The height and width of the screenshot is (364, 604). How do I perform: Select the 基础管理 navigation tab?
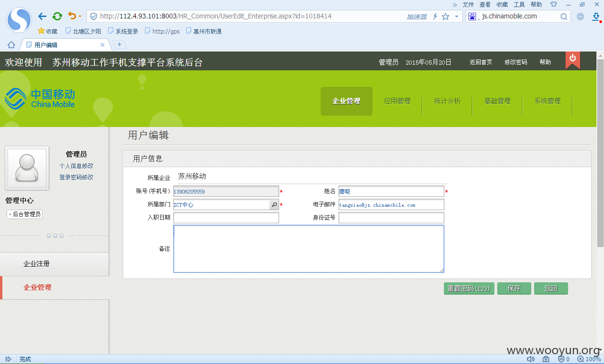497,101
